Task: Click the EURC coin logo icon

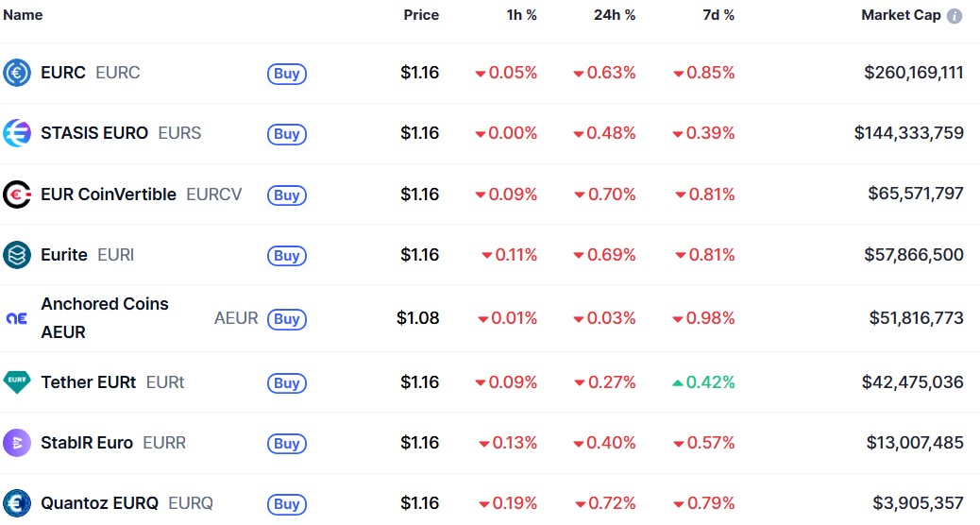Action: [x=17, y=73]
